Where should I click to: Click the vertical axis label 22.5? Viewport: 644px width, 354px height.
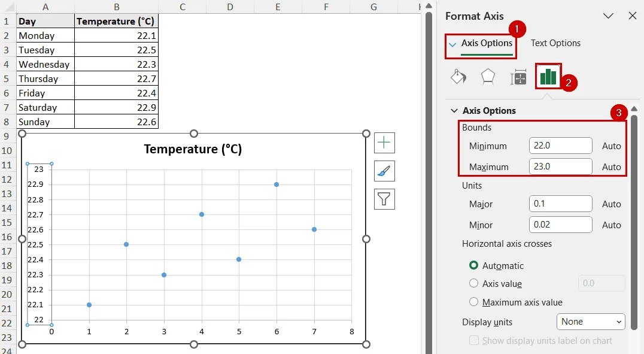[x=35, y=244]
